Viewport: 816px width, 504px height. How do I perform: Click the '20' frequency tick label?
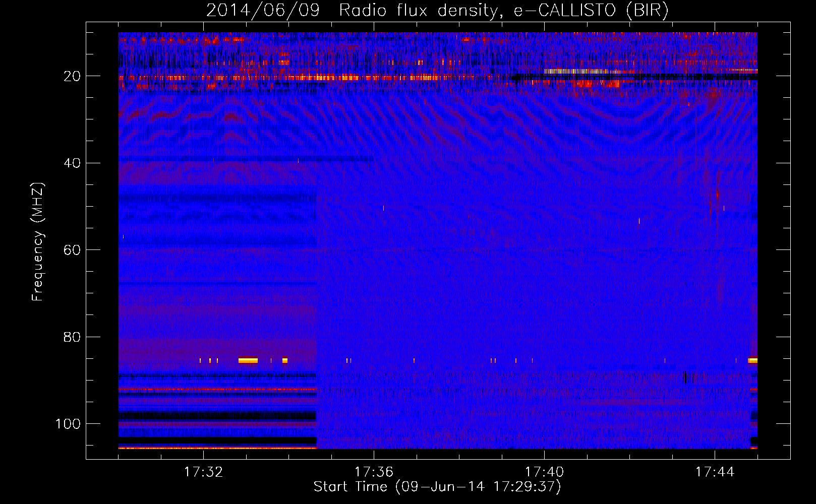73,76
